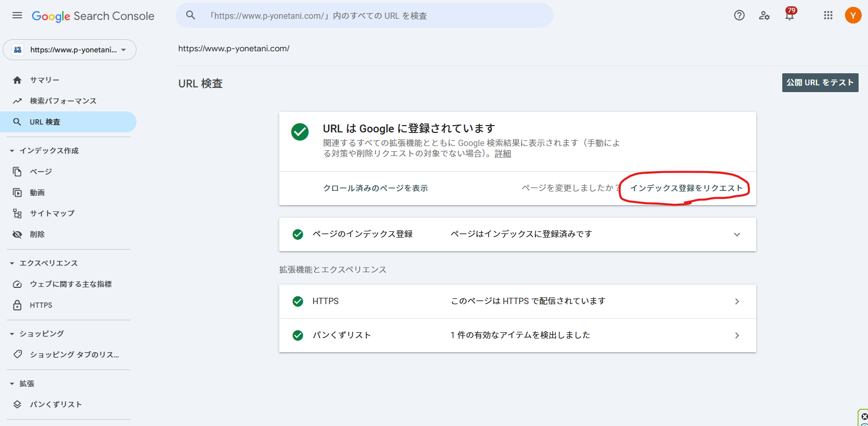Open notifications bell with 79 badge

pos(789,16)
